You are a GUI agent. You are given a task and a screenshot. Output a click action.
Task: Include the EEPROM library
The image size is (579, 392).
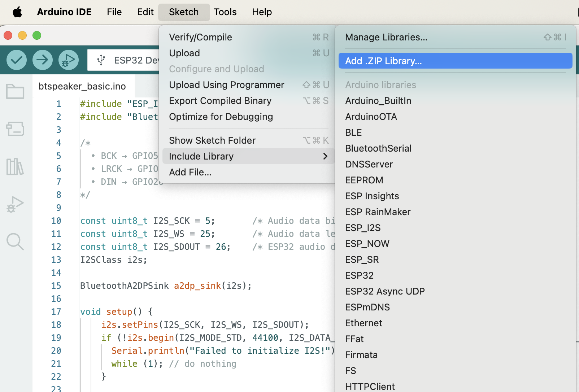click(x=456, y=180)
